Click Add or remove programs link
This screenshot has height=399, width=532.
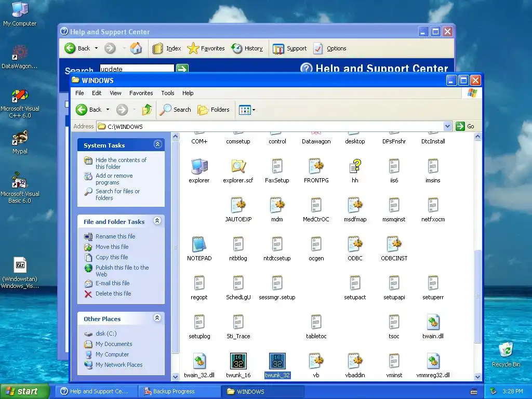114,179
